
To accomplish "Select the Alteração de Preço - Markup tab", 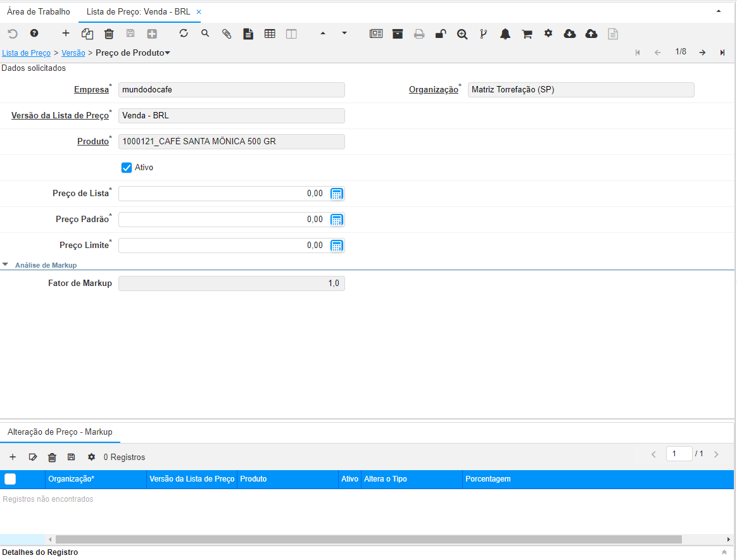I will [x=60, y=432].
